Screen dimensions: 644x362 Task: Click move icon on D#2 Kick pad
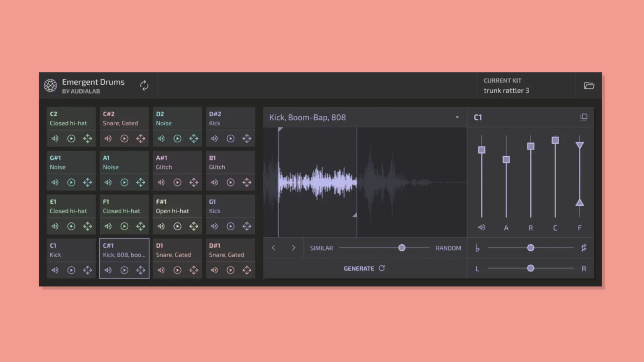(x=247, y=139)
